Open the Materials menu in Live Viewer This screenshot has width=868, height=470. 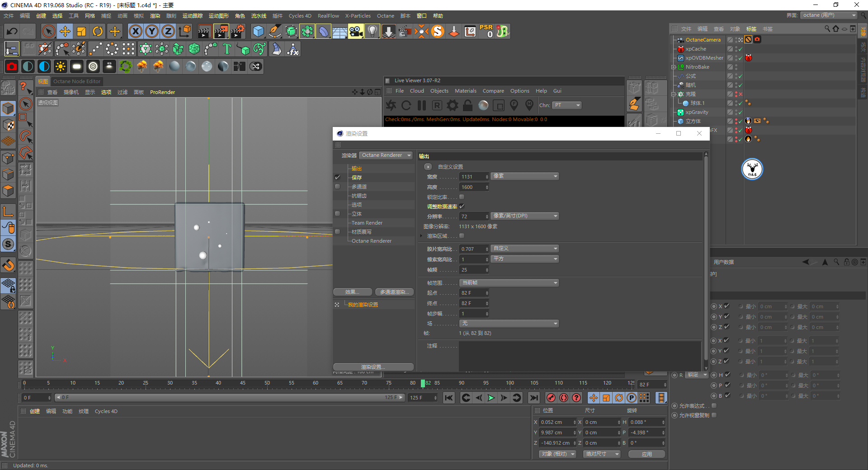(x=466, y=91)
